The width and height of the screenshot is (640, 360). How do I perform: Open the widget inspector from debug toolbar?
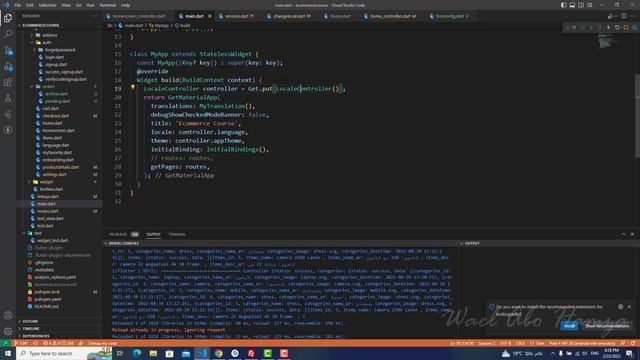coord(635,27)
